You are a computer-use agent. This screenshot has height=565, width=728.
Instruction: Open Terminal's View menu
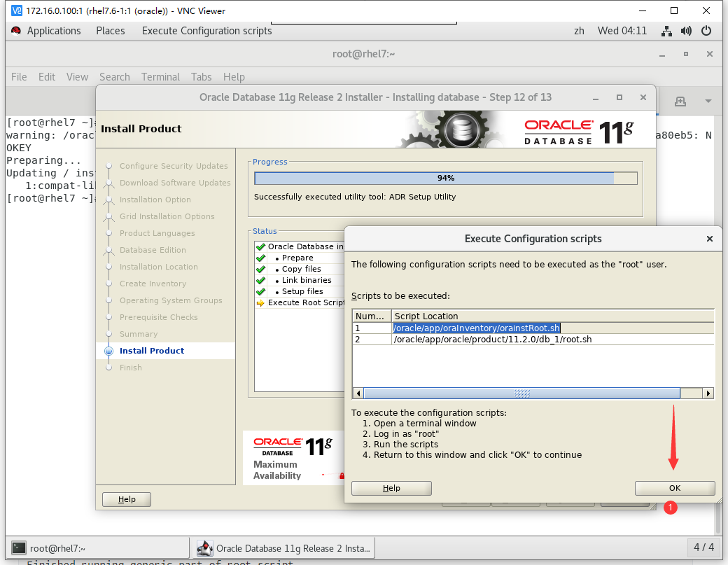(x=77, y=76)
